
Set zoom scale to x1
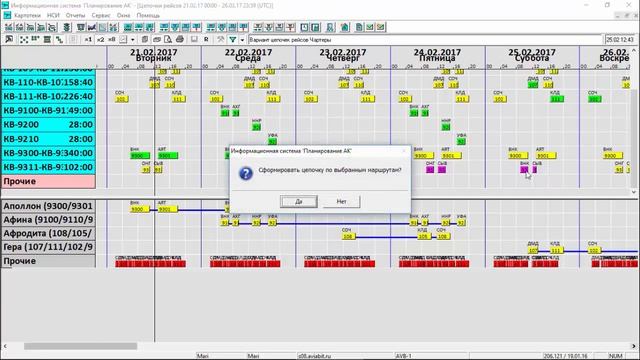88,40
